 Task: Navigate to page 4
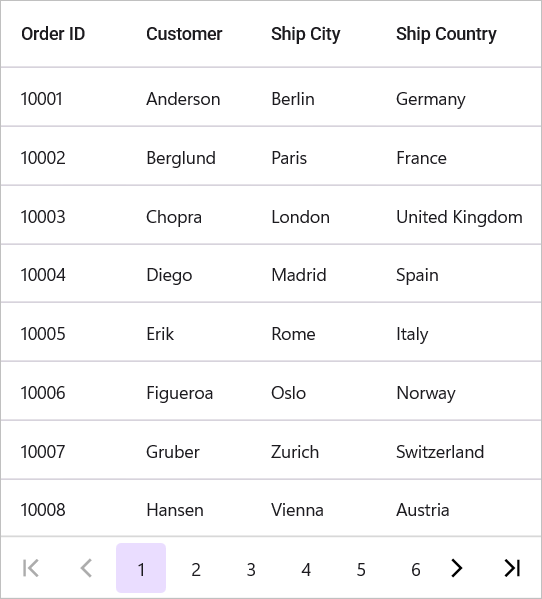[x=306, y=568]
